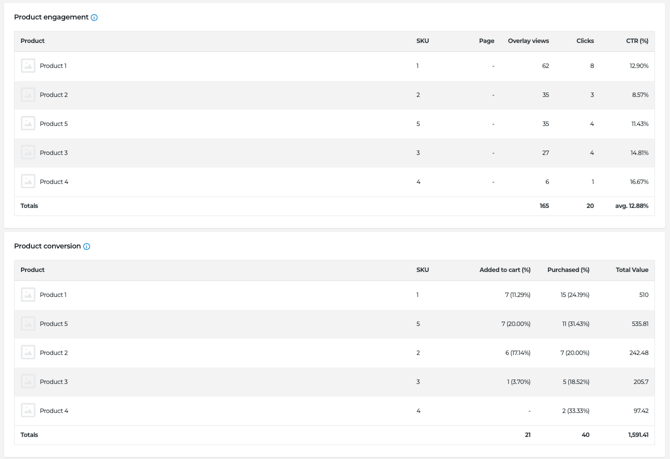This screenshot has height=459, width=670.
Task: Click the Page column header
Action: [x=486, y=41]
